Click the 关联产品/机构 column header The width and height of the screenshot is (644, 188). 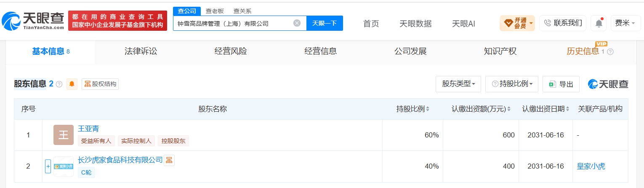point(600,109)
